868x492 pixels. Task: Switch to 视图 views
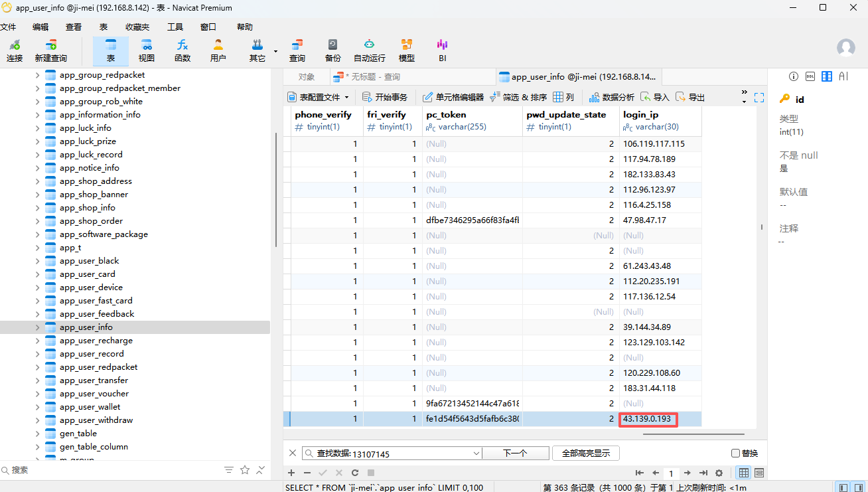pyautogui.click(x=147, y=50)
